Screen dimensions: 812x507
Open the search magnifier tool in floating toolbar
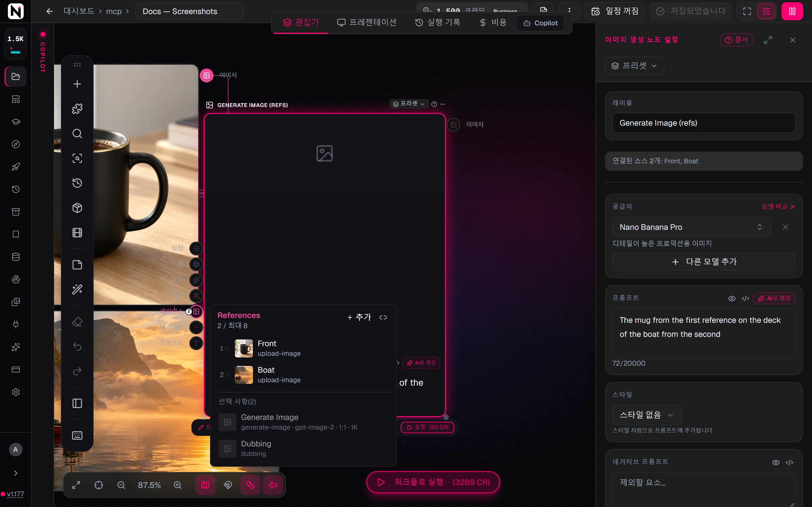(x=77, y=134)
